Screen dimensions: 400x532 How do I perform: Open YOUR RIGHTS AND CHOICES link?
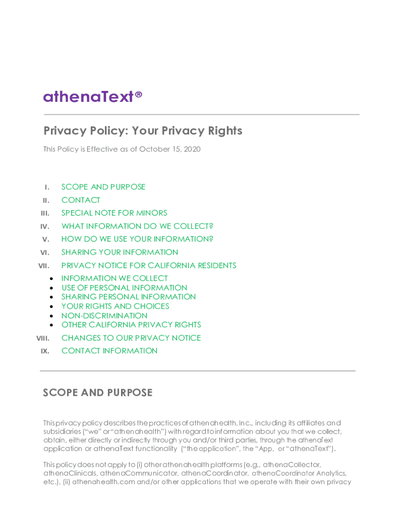[x=115, y=306]
